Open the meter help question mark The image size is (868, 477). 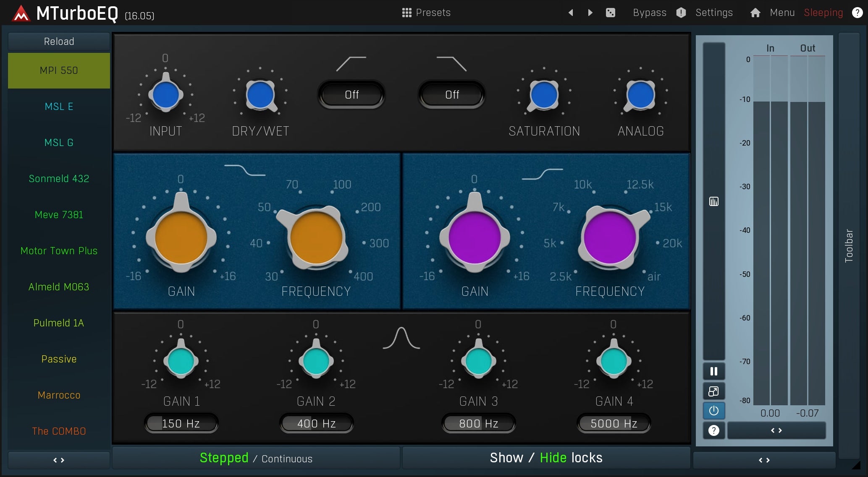pyautogui.click(x=713, y=430)
